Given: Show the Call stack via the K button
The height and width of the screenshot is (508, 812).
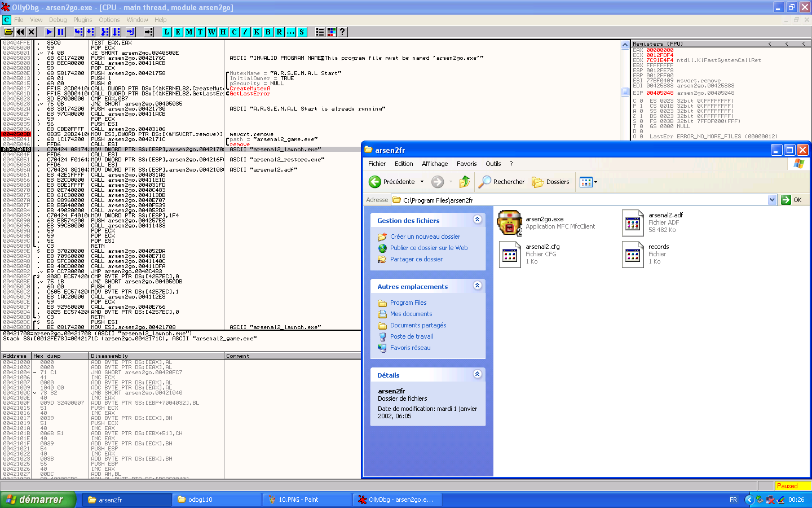Looking at the screenshot, I should click(257, 32).
